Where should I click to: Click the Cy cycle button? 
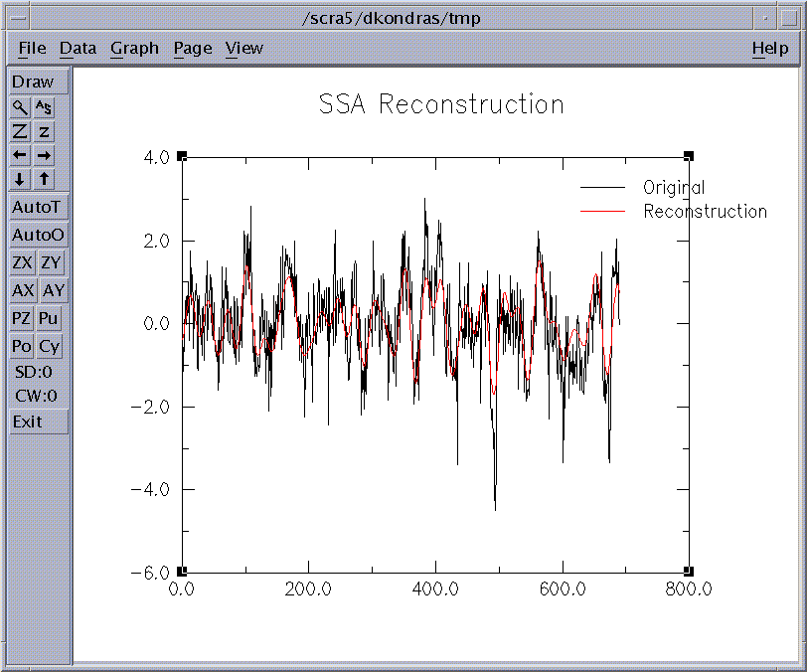coord(50,347)
